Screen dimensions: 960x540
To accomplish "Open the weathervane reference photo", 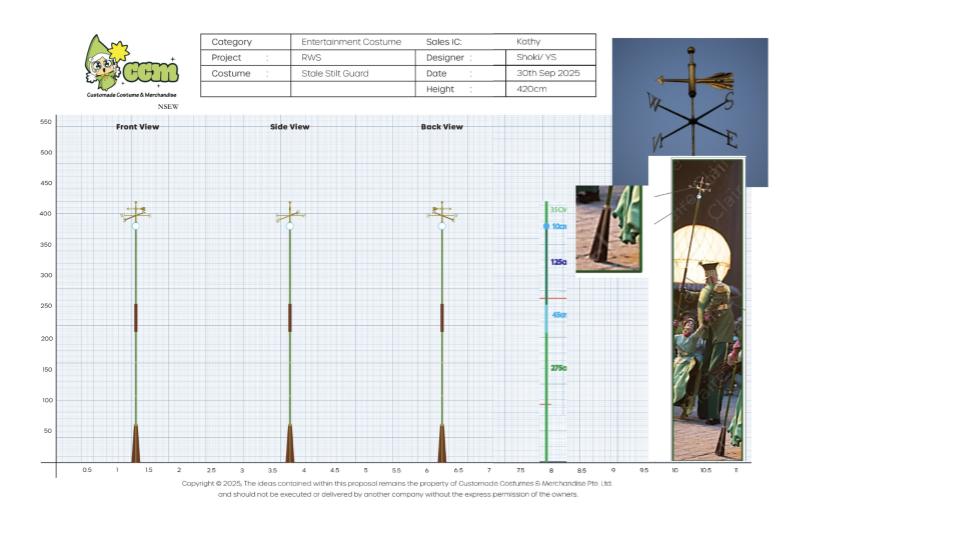I will [x=690, y=100].
